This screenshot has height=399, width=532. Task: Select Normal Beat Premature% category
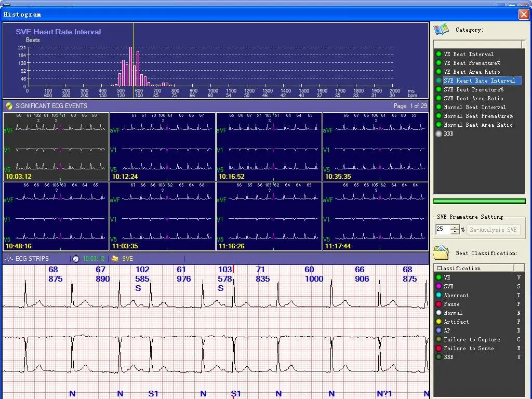click(478, 116)
